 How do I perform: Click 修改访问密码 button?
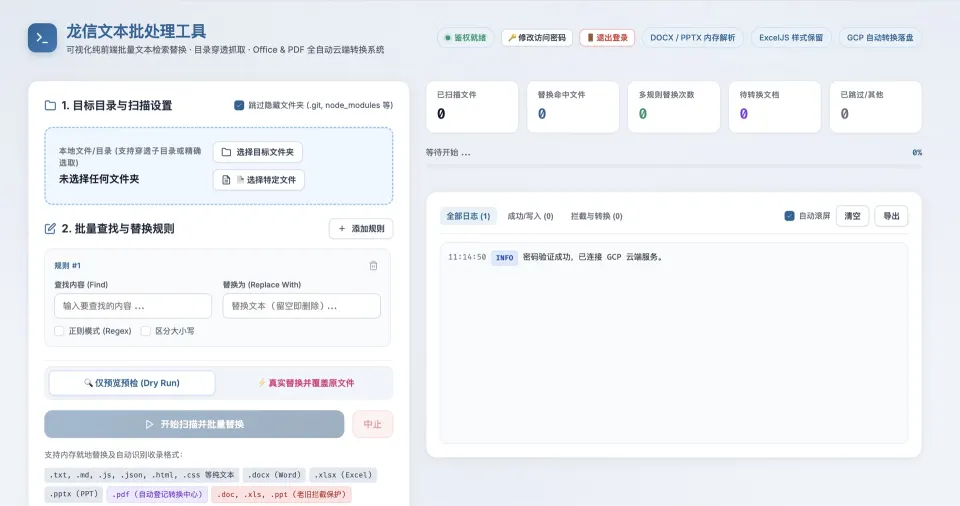pos(537,38)
